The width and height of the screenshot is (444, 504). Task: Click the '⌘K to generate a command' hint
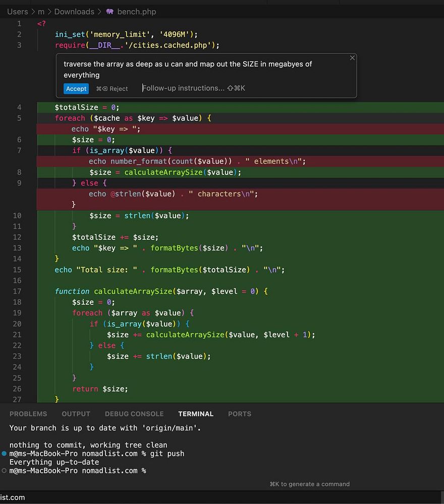[309, 484]
